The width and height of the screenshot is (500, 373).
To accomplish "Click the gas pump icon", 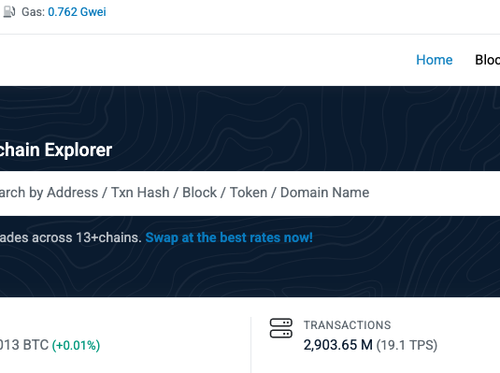I will tap(9, 12).
